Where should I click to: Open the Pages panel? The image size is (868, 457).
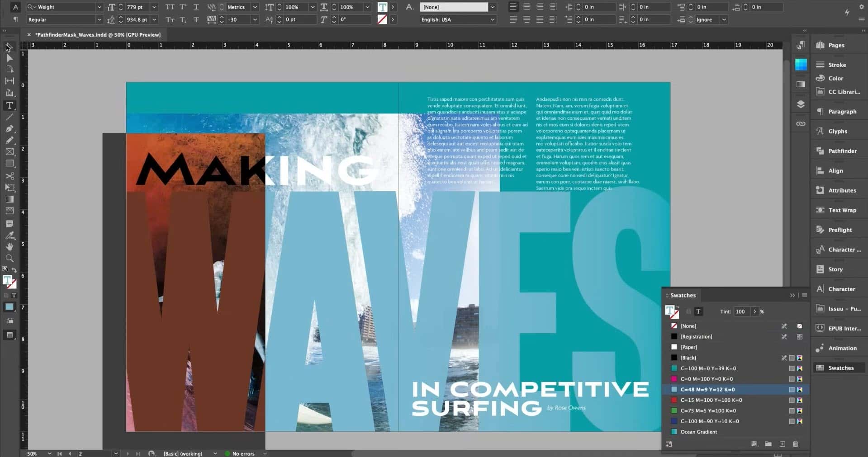[836, 45]
